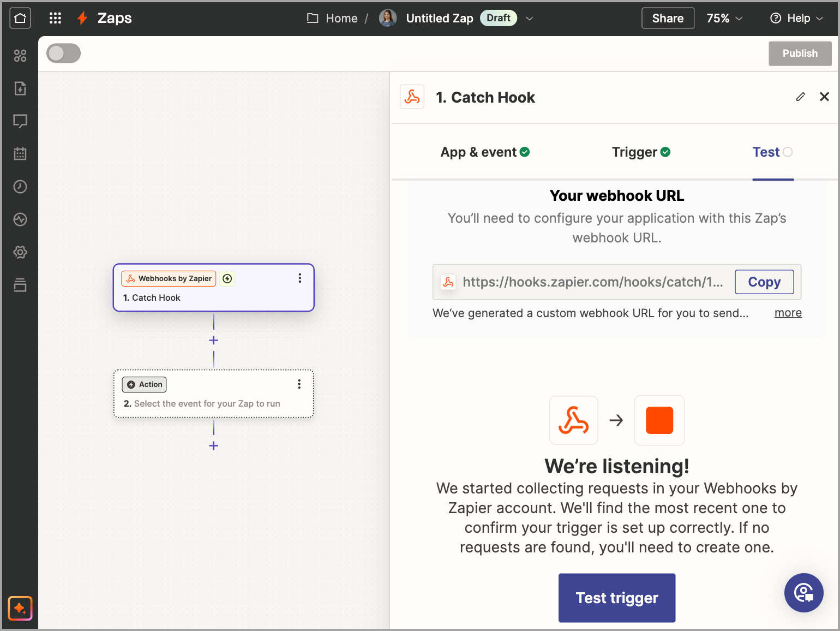Open calendar icon in sidebar

click(x=20, y=154)
